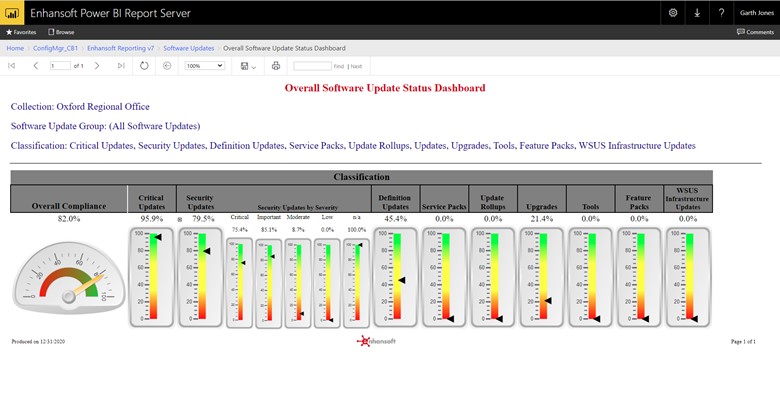Open the settings gear menu
This screenshot has height=403, width=780.
coord(672,12)
